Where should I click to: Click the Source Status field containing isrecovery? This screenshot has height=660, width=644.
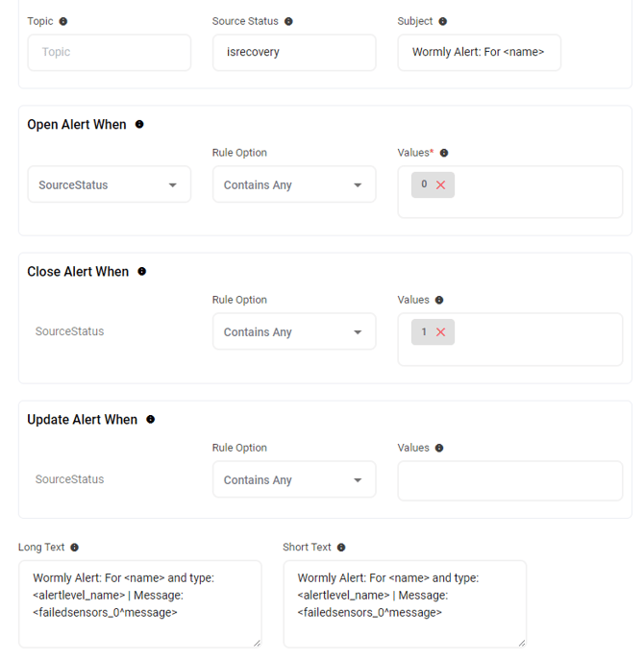click(x=293, y=52)
